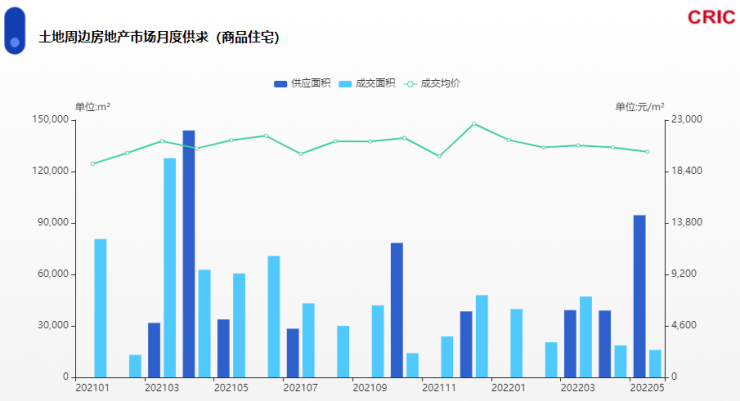Click the first green line point at 202101
Screen dimensions: 740x401
(x=92, y=164)
